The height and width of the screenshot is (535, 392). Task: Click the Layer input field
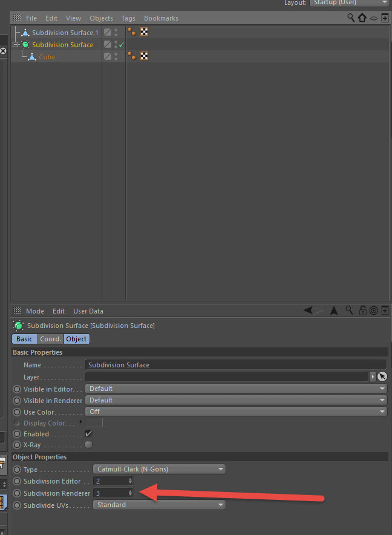[227, 376]
